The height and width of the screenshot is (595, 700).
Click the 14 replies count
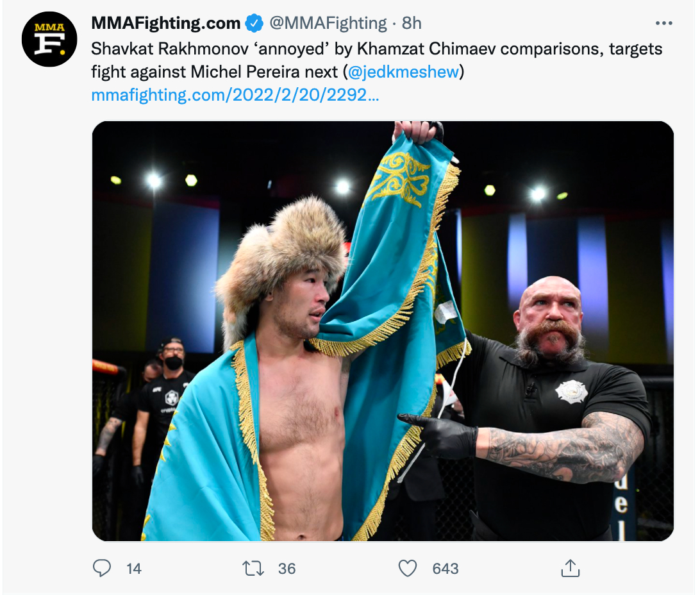[133, 569]
